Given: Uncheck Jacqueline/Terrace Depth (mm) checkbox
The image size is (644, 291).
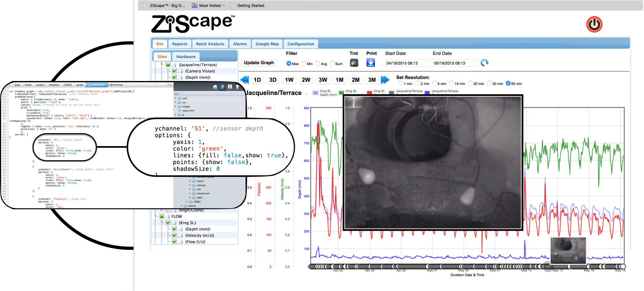Looking at the screenshot, I should (175, 77).
